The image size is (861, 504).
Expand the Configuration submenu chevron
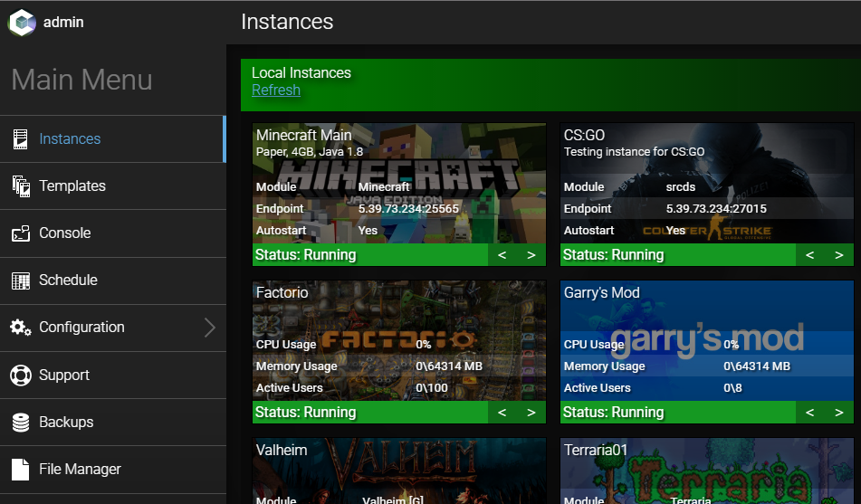coord(210,328)
